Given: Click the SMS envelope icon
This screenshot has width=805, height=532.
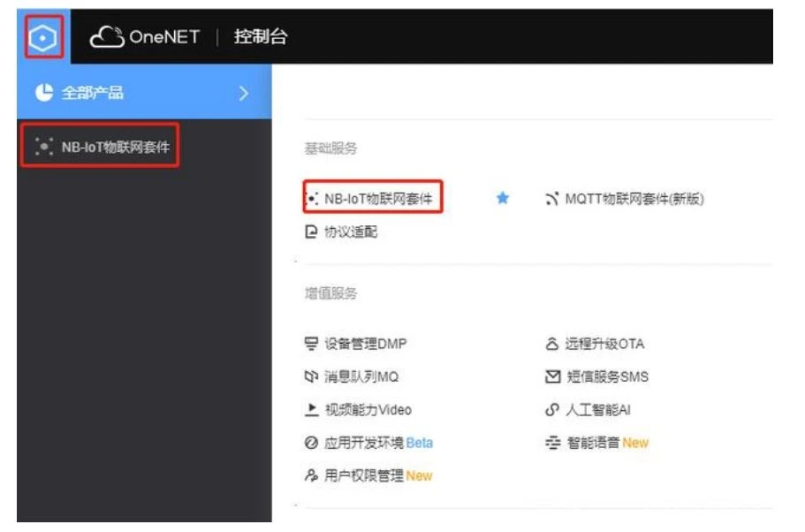Looking at the screenshot, I should (552, 377).
